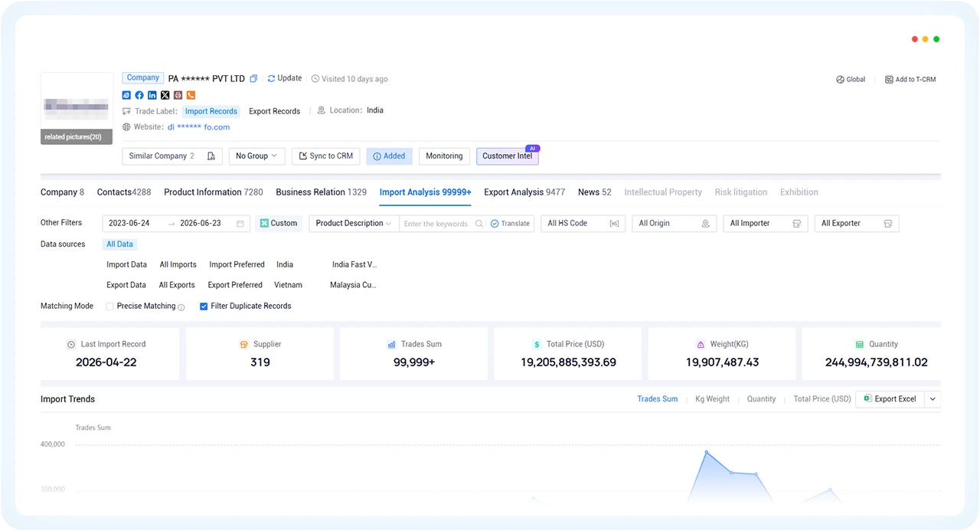Click the related pictures thumbnail
Screen dimensions: 980x531
[77, 109]
